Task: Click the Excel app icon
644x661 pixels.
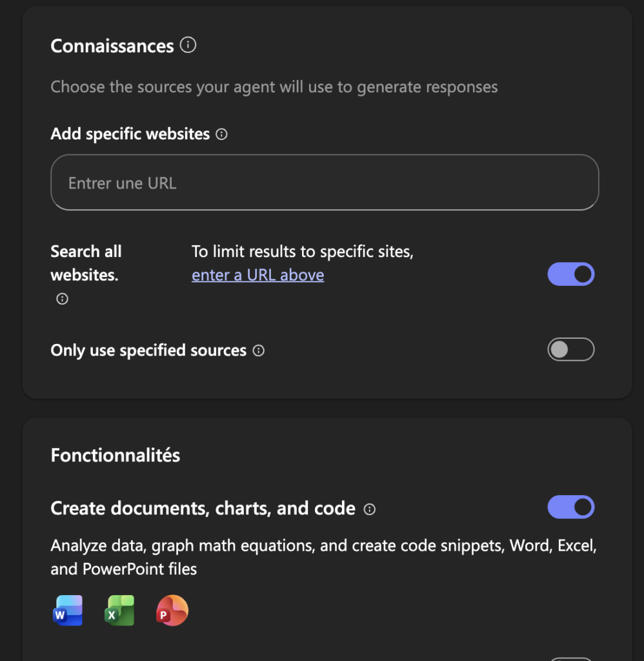Action: [119, 610]
